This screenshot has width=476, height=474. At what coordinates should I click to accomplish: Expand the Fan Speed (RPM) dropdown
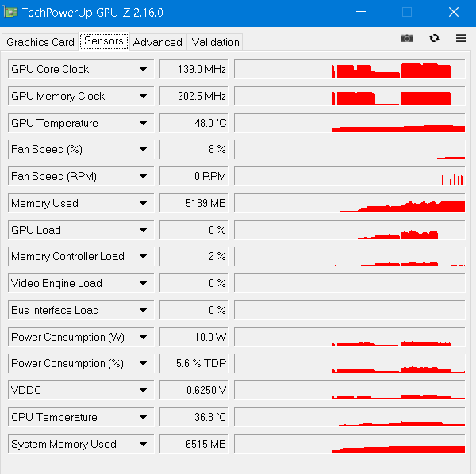143,176
